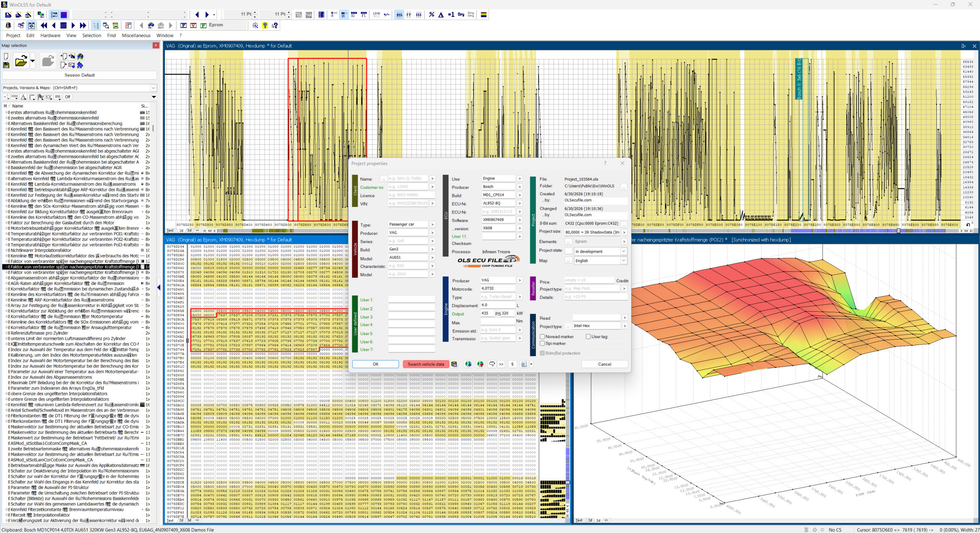Jump to first map with double-left arrow
Screen dimensions: 980x533
pyautogui.click(x=44, y=25)
